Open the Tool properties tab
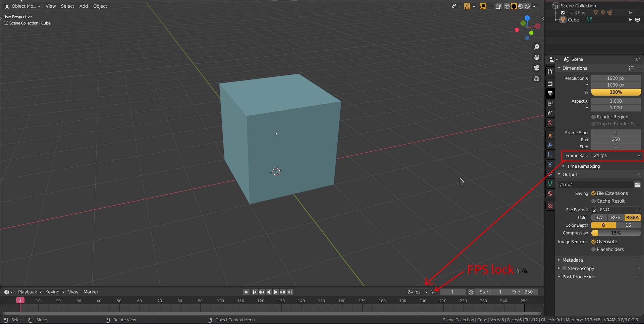The width and height of the screenshot is (644, 324). [x=550, y=71]
